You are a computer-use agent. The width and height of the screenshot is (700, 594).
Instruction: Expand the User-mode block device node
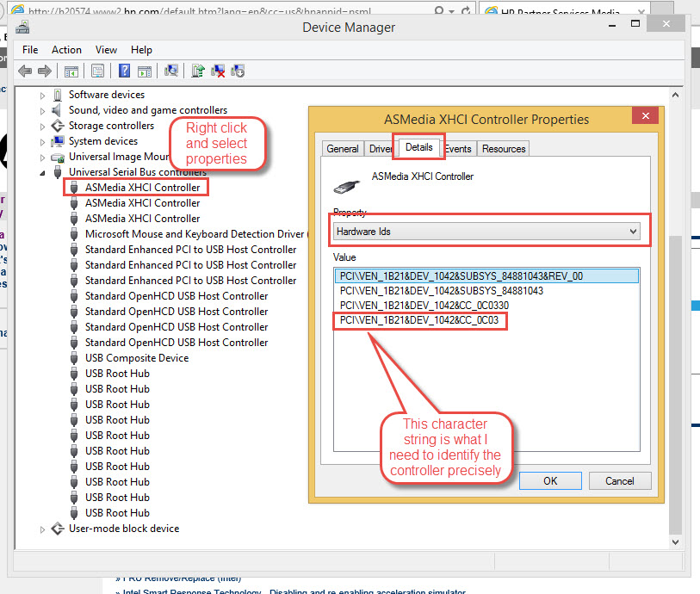(x=42, y=529)
